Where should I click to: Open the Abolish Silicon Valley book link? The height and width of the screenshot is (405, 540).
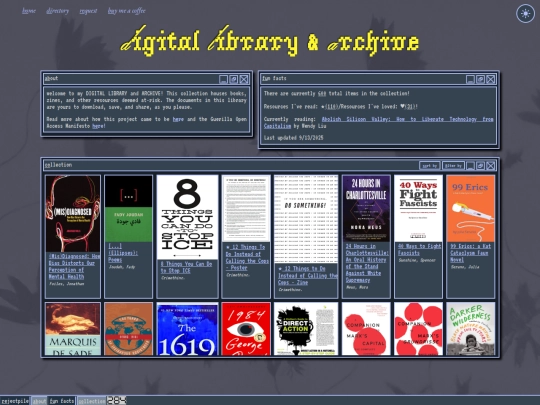tap(378, 123)
